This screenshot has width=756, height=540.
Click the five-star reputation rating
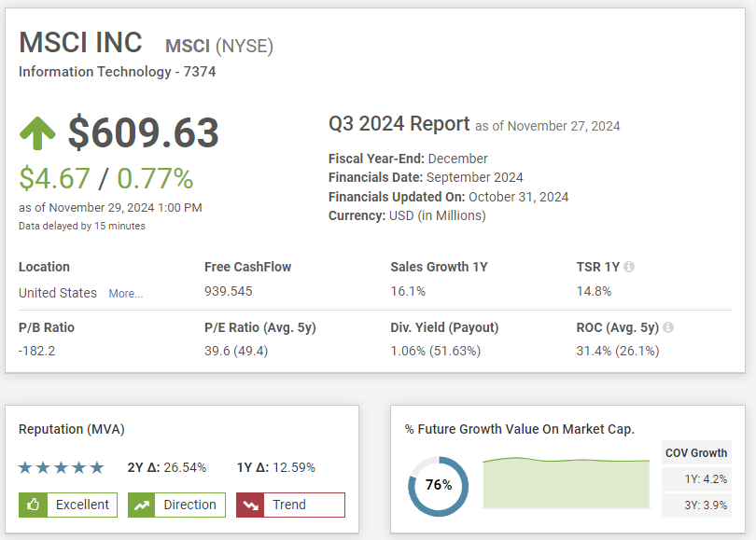pos(62,467)
